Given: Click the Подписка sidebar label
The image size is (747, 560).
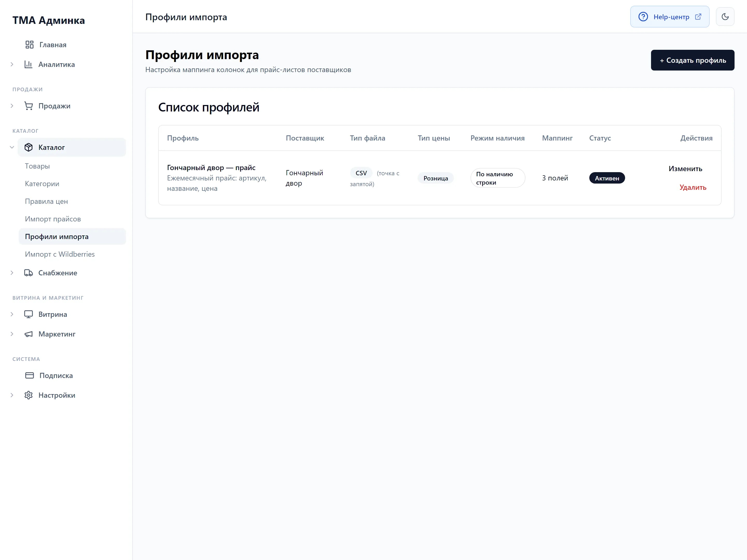Looking at the screenshot, I should pos(56,375).
